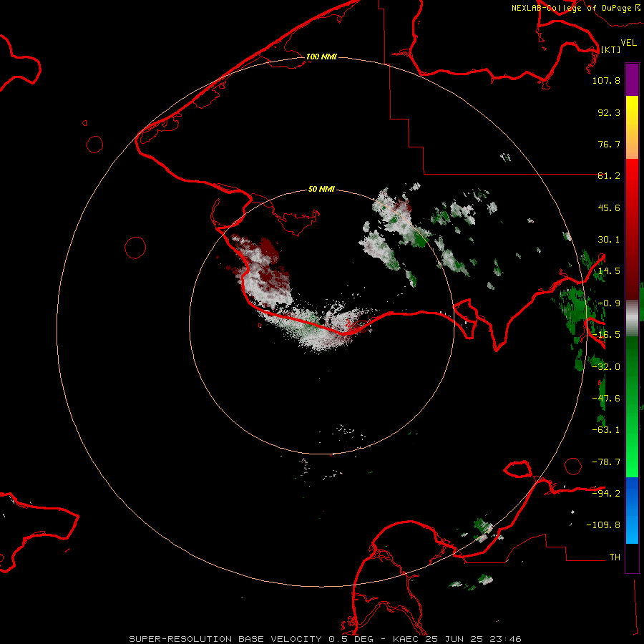644x644 pixels.
Task: Click the 50 NMI range ring label
Action: pos(321,189)
